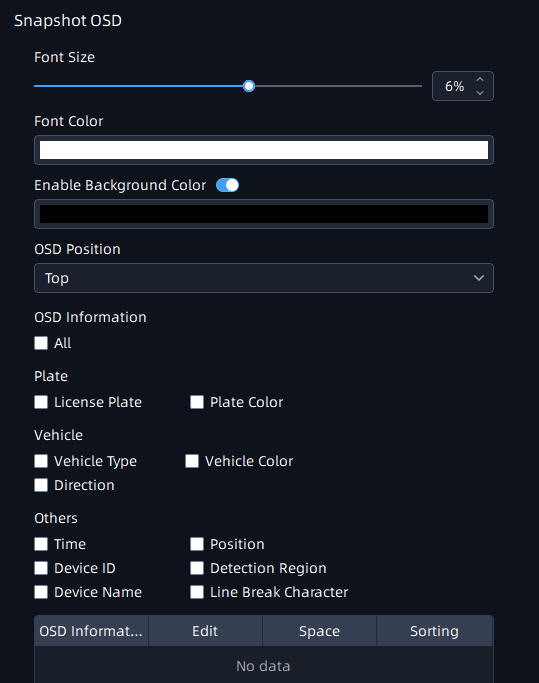Click the Sorting column header

(x=434, y=631)
